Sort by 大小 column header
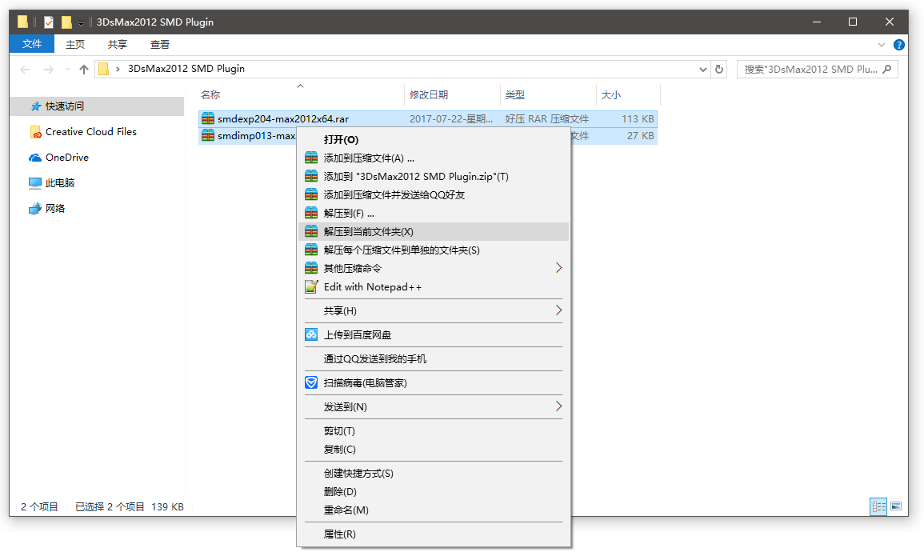 (610, 95)
